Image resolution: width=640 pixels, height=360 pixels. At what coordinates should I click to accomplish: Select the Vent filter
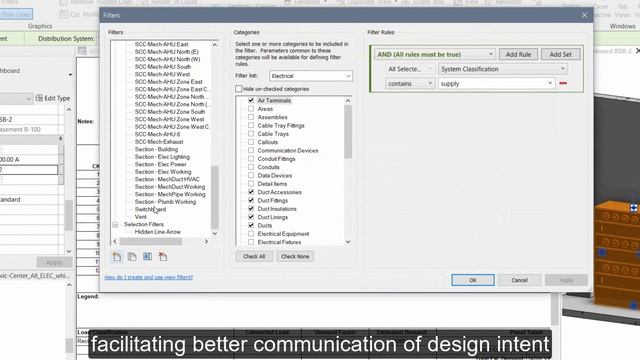(x=140, y=217)
